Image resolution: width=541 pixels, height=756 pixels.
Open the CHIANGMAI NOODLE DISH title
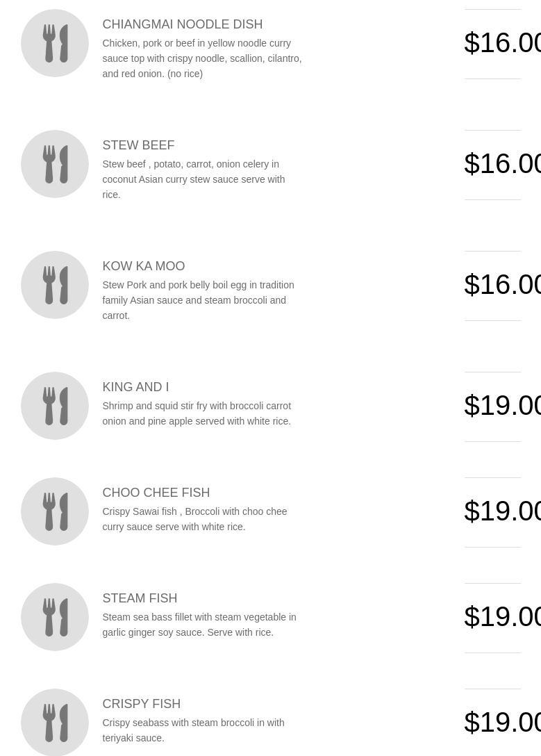tap(182, 24)
